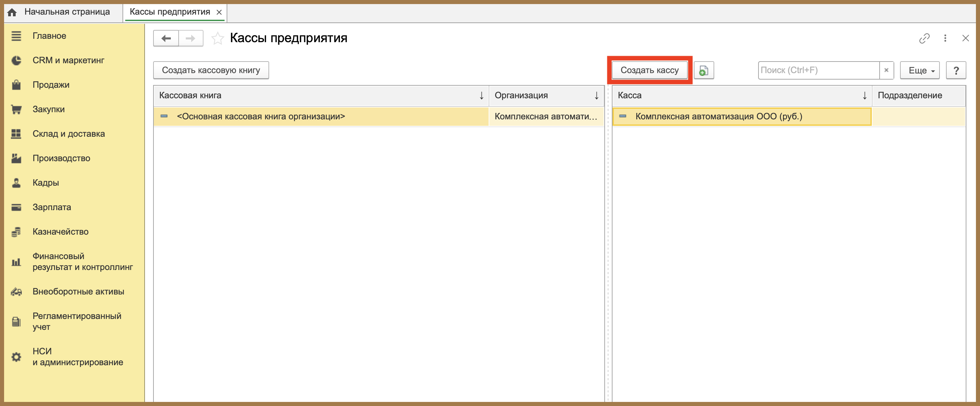The width and height of the screenshot is (980, 406).
Task: Clear the search field with x
Action: coord(886,70)
